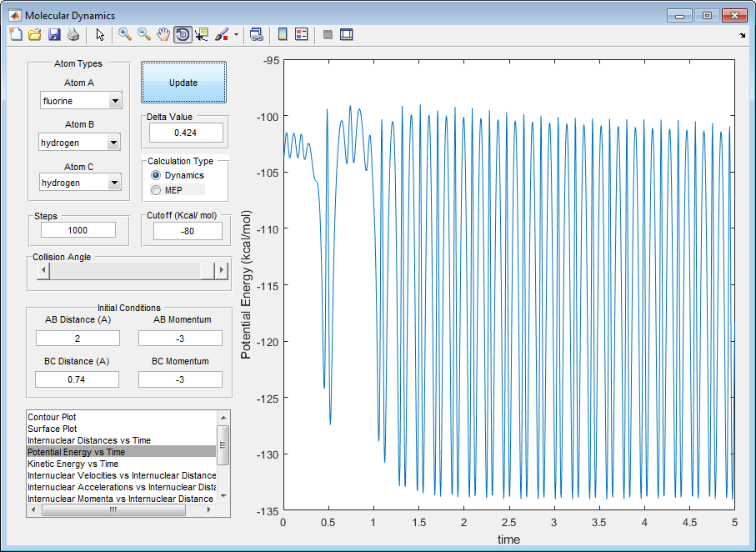The width and height of the screenshot is (756, 552).
Task: Toggle the Rotate 3D tool
Action: coord(183,35)
